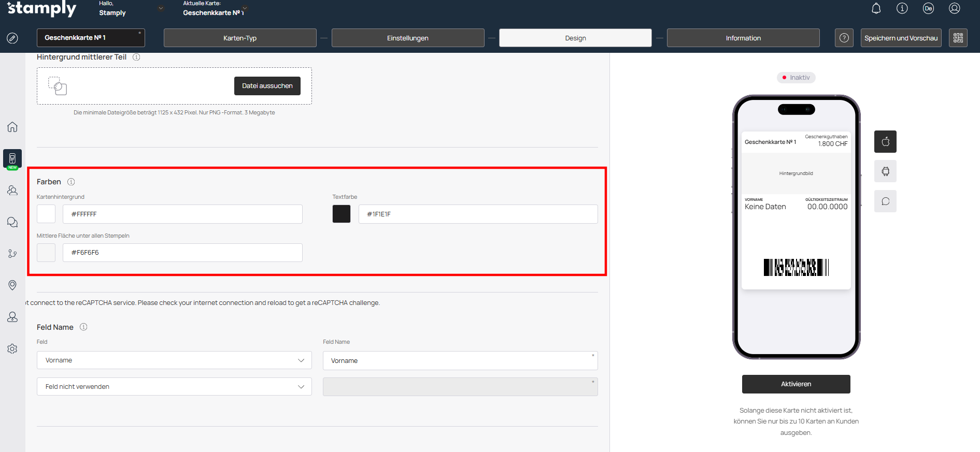Open the home icon in sidebar

tap(12, 127)
